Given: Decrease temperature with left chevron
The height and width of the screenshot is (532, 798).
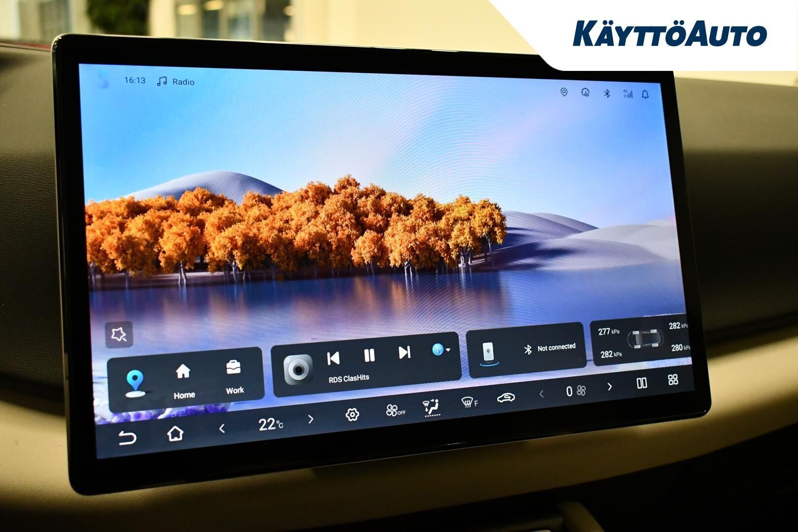Looking at the screenshot, I should (222, 429).
